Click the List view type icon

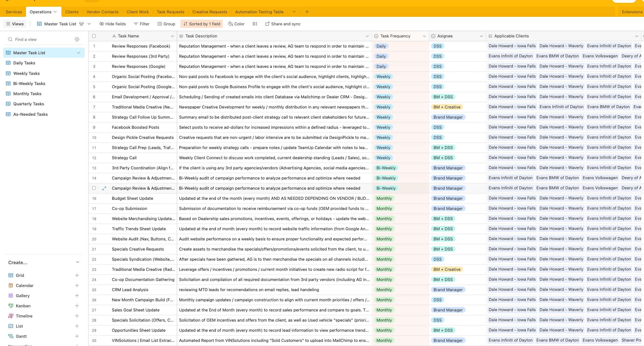tap(11, 326)
